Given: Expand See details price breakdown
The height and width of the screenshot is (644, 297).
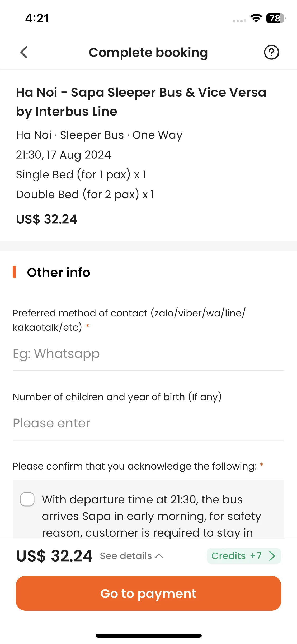Looking at the screenshot, I should tap(131, 556).
